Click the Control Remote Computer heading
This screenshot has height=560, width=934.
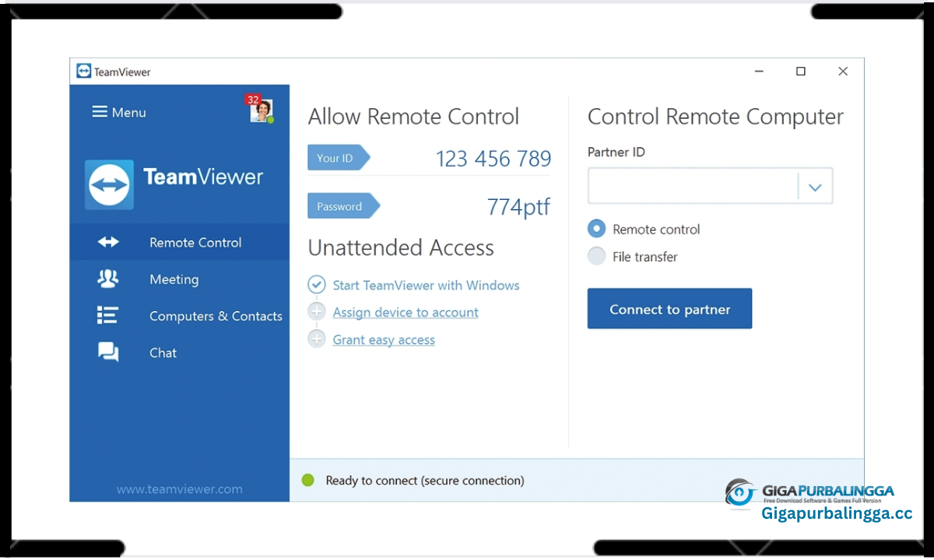[715, 117]
